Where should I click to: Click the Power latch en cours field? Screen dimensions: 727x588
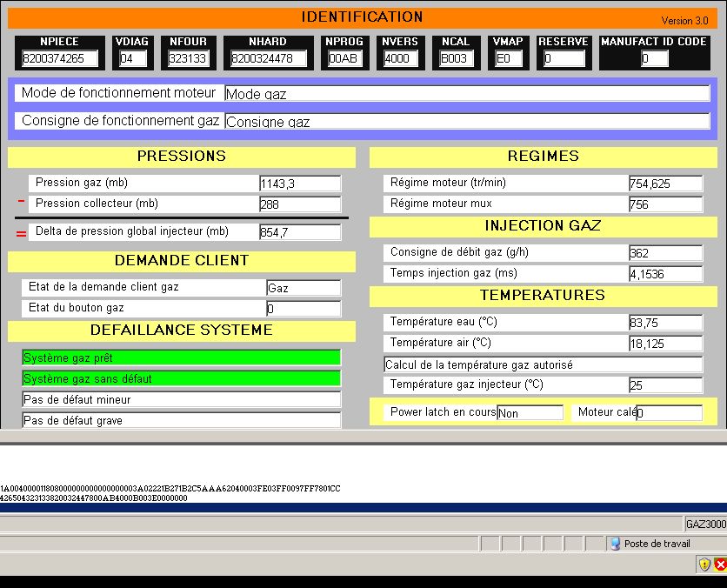tap(530, 413)
